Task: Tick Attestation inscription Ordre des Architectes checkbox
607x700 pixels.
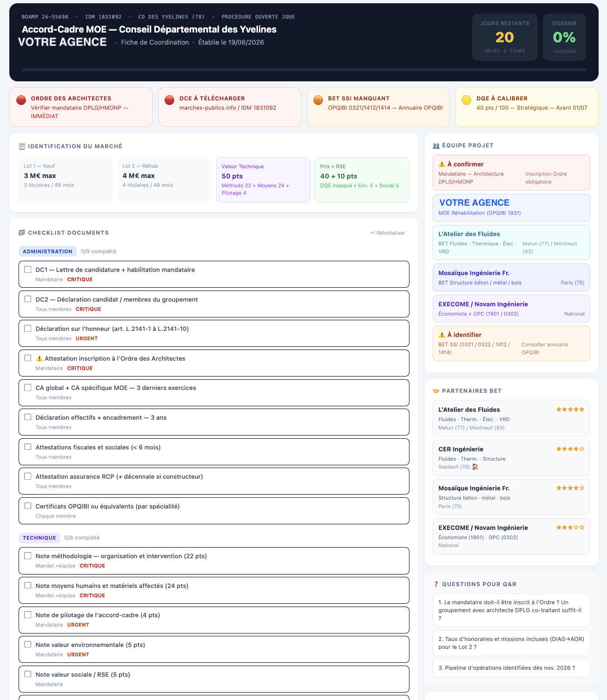Action: (x=28, y=358)
